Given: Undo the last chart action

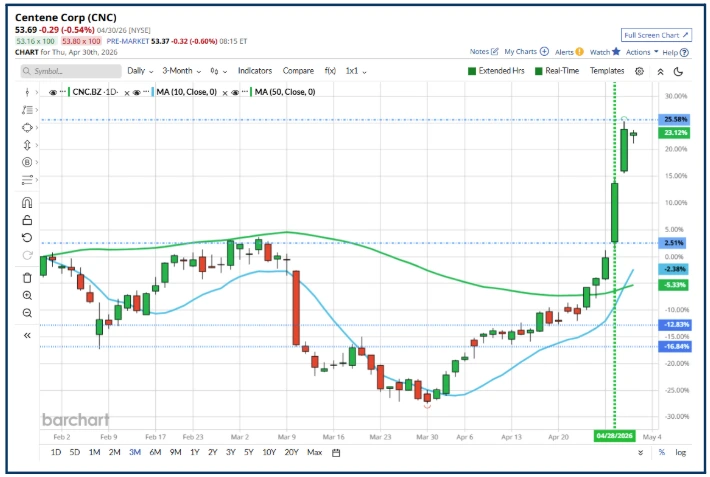Looking at the screenshot, I should pos(27,237).
